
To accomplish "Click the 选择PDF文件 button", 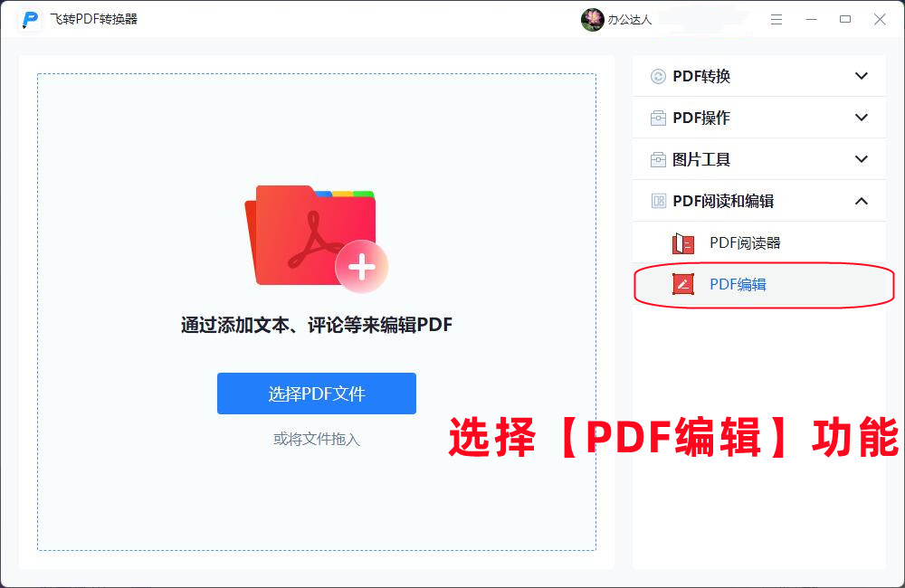I will point(316,394).
